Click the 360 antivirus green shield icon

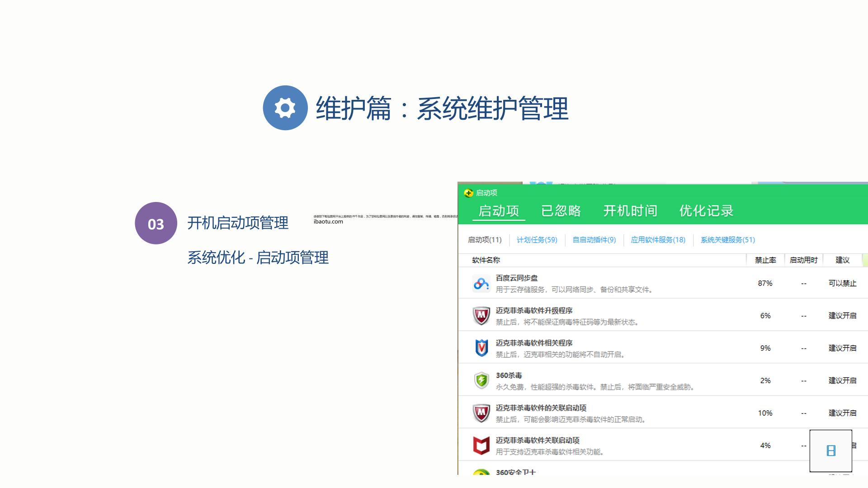coord(481,380)
